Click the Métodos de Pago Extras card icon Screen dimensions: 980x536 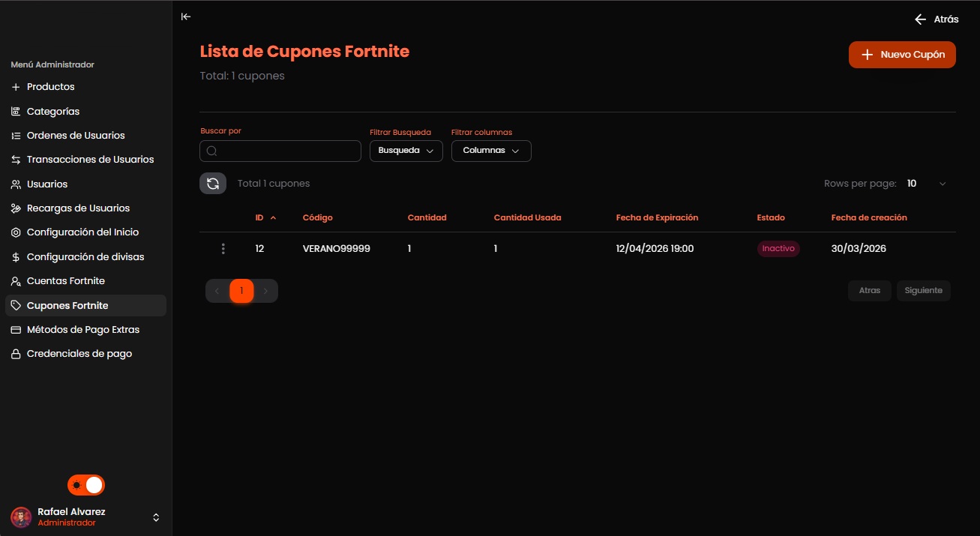(x=16, y=330)
